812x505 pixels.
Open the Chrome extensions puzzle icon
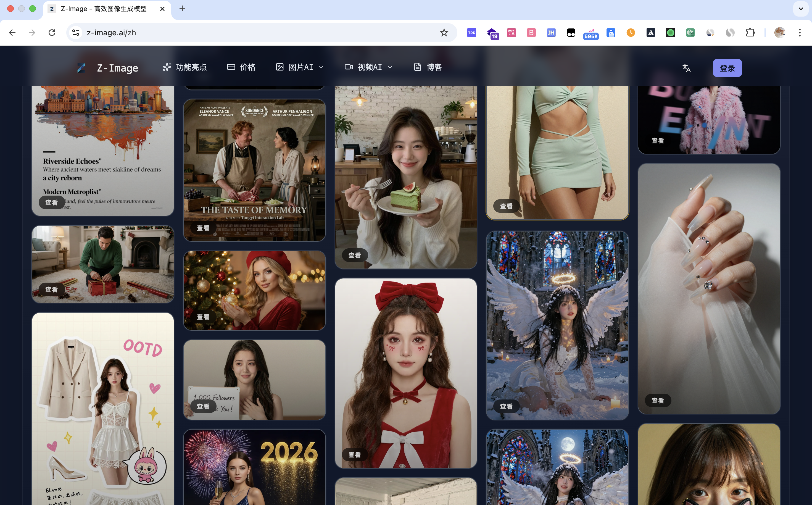(750, 32)
